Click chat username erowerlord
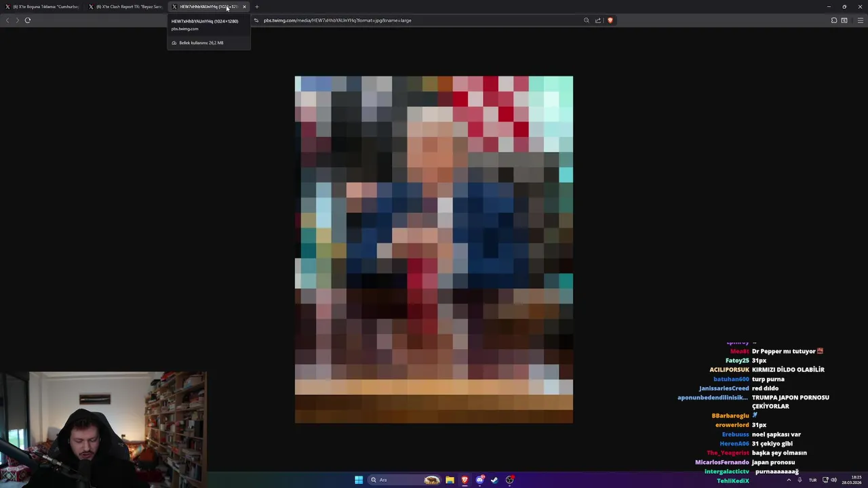The width and height of the screenshot is (868, 488). (x=732, y=425)
